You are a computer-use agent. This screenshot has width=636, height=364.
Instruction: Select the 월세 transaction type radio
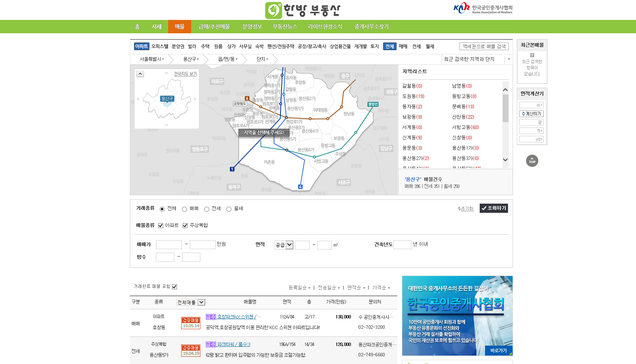click(229, 209)
